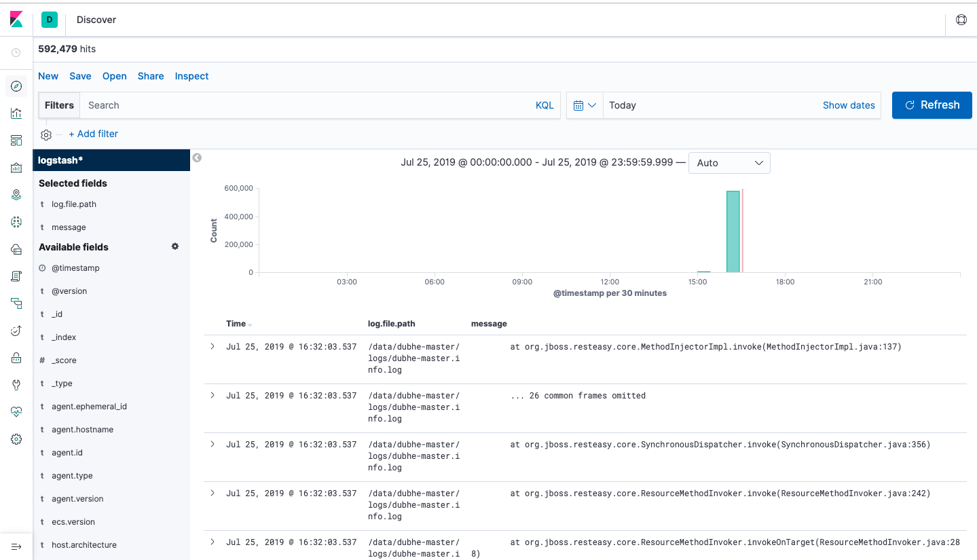Click Inspect in the top menu
The height and width of the screenshot is (560, 977).
[x=191, y=76]
